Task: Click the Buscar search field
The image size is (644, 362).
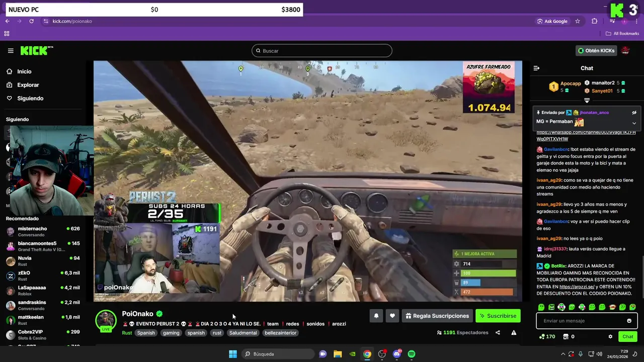Action: pos(322,51)
